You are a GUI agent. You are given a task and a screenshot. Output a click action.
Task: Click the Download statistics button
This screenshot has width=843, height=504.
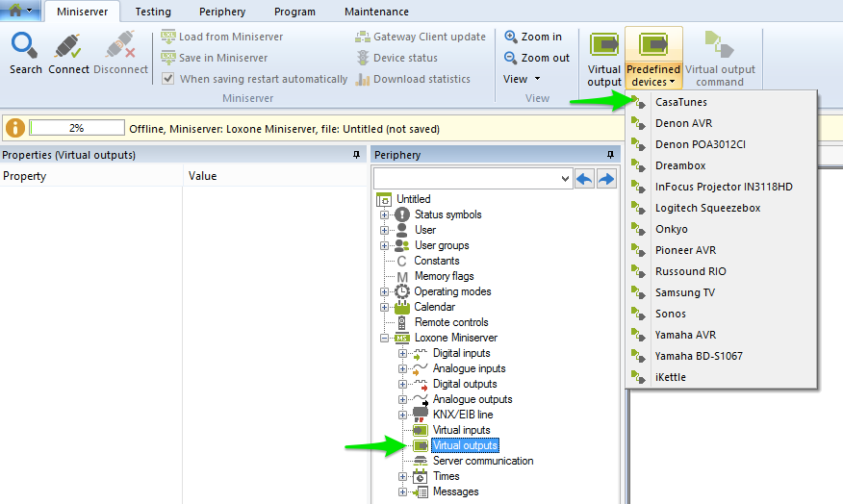click(x=421, y=79)
